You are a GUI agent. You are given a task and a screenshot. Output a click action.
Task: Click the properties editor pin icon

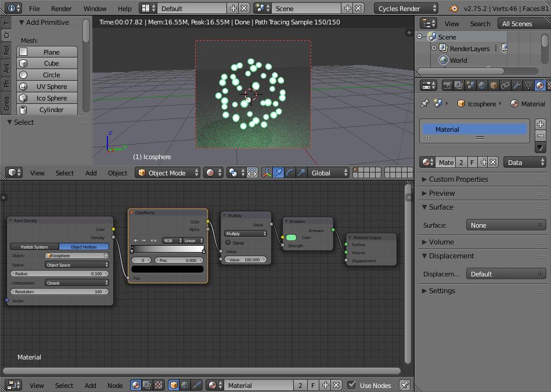tap(425, 104)
